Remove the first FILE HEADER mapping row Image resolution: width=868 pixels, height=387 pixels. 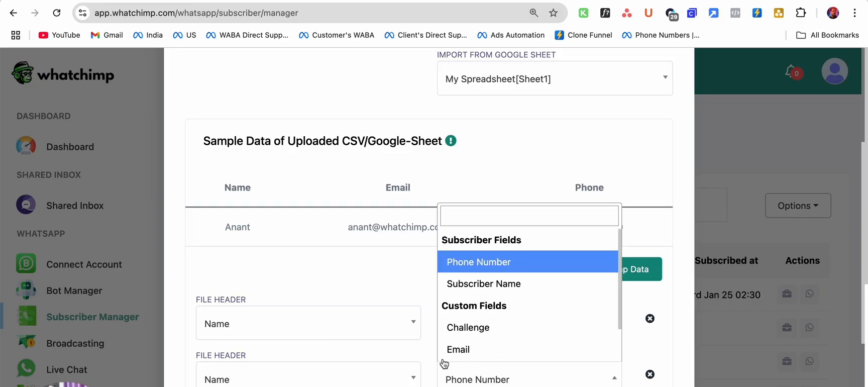coord(650,319)
